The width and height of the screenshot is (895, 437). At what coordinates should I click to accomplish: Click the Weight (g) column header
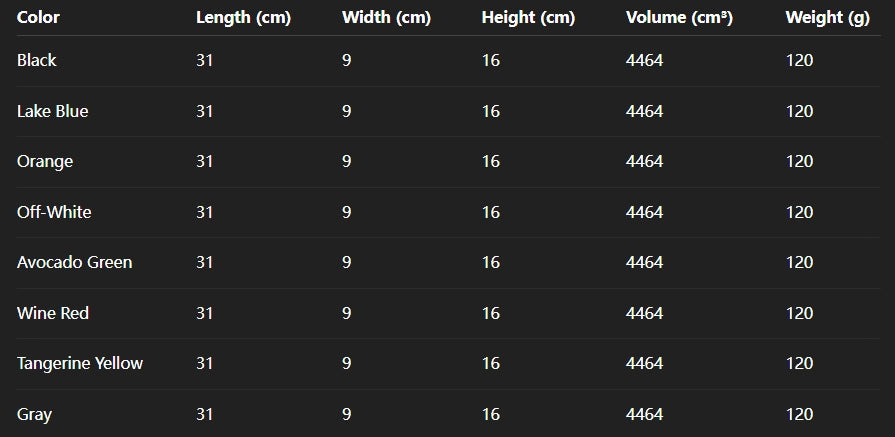827,17
